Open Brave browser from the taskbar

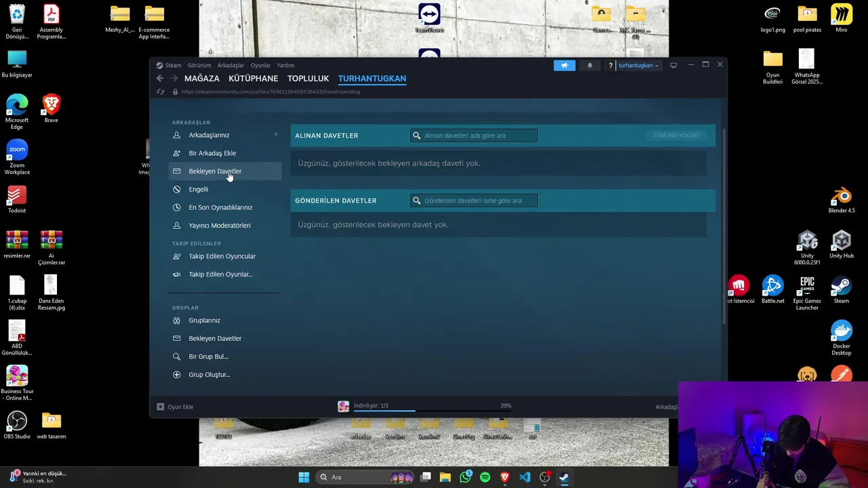point(505,477)
